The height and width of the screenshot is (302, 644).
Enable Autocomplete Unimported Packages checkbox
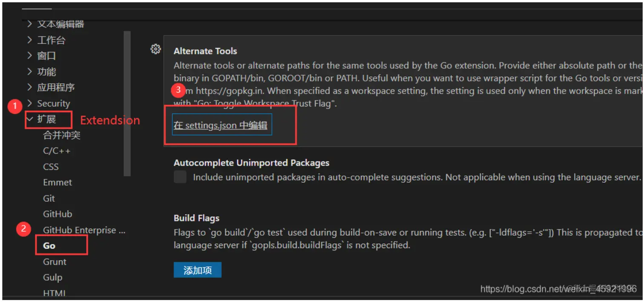coord(180,177)
